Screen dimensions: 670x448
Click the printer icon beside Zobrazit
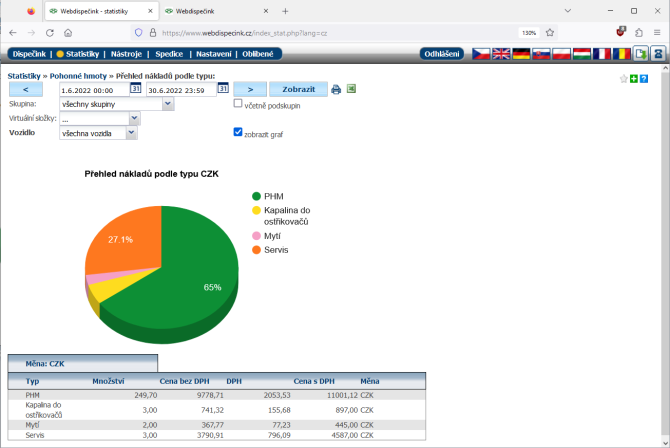click(x=336, y=89)
